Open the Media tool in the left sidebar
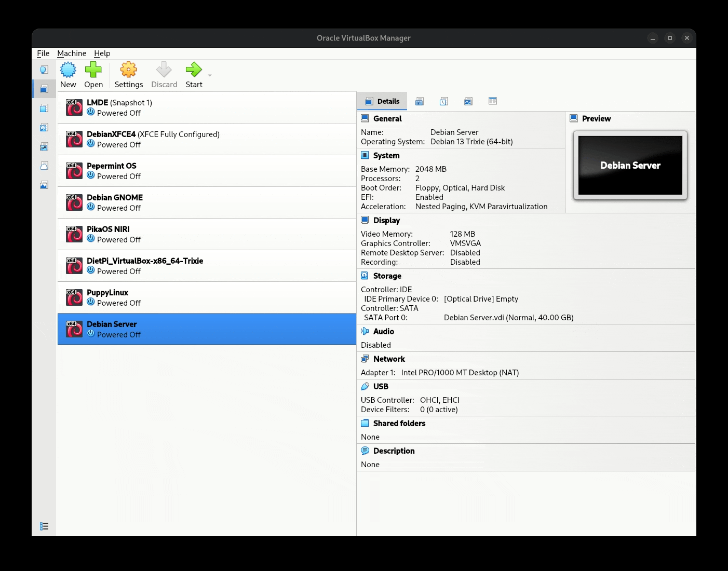Viewport: 728px width, 571px height. pos(44,127)
